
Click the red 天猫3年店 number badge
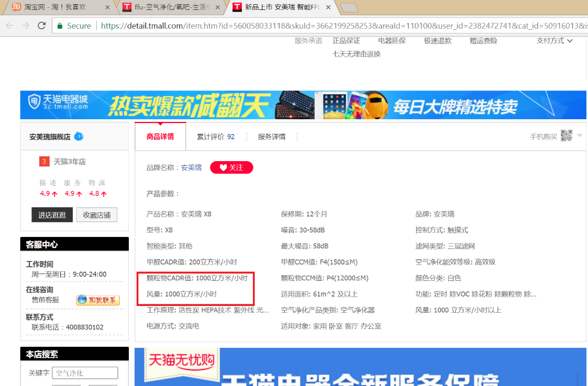coord(44,162)
